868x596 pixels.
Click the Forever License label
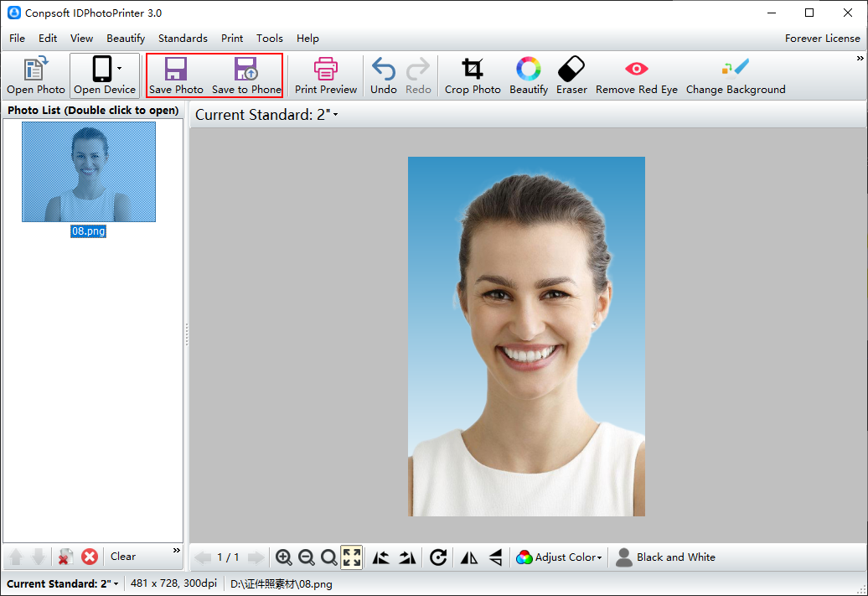point(822,39)
